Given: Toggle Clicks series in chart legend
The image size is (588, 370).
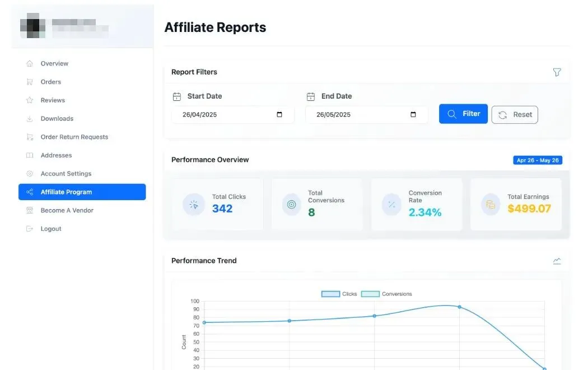Looking at the screenshot, I should point(339,294).
